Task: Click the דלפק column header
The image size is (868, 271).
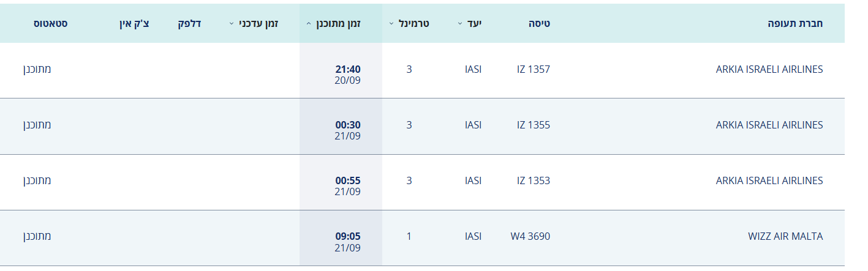Action: pos(189,24)
